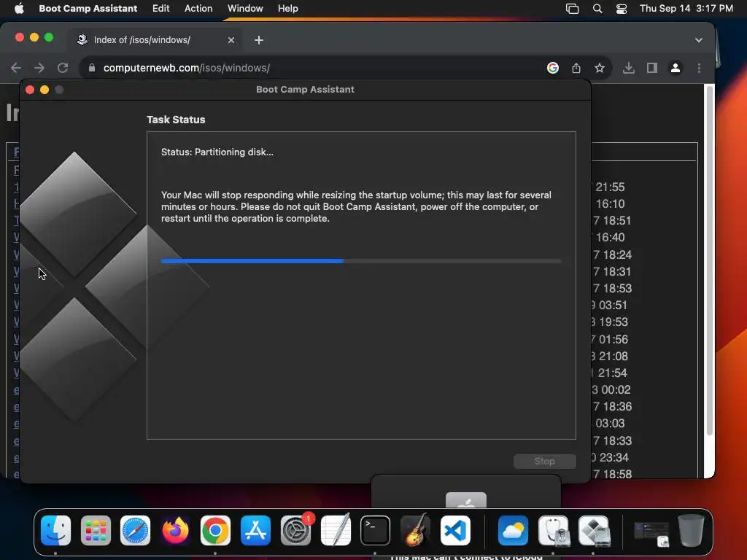Open the Boot Camp Assistant menu

[x=88, y=8]
